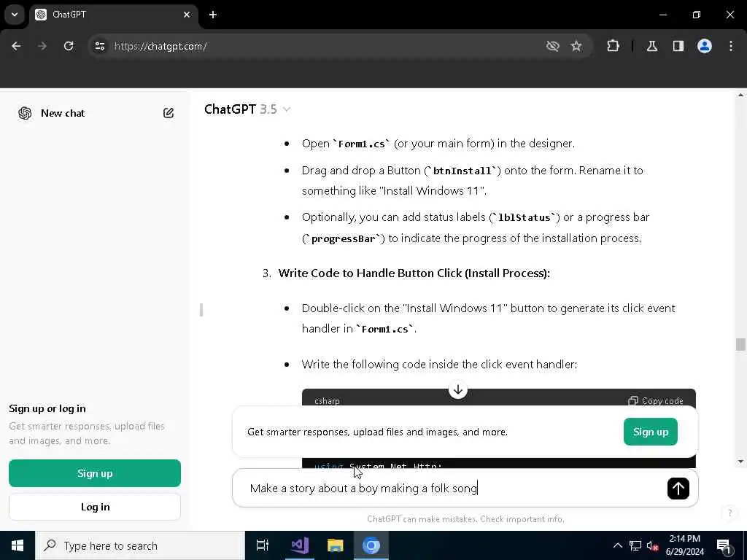Open the browser extensions puzzle icon

(x=613, y=46)
